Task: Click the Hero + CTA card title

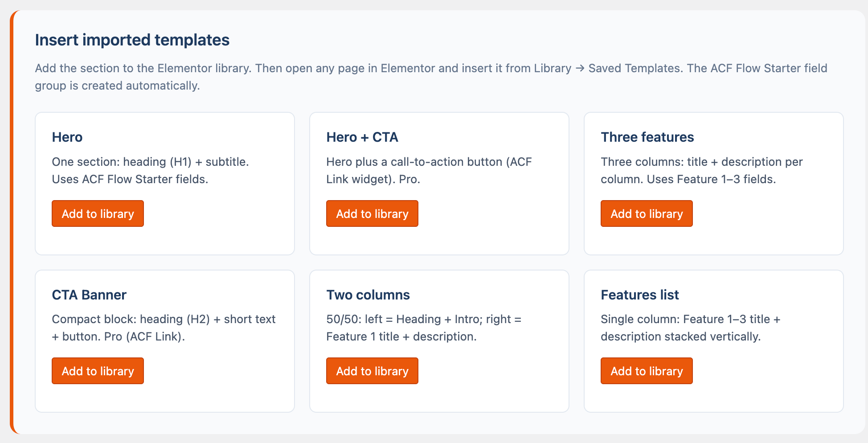Action: [x=362, y=137]
